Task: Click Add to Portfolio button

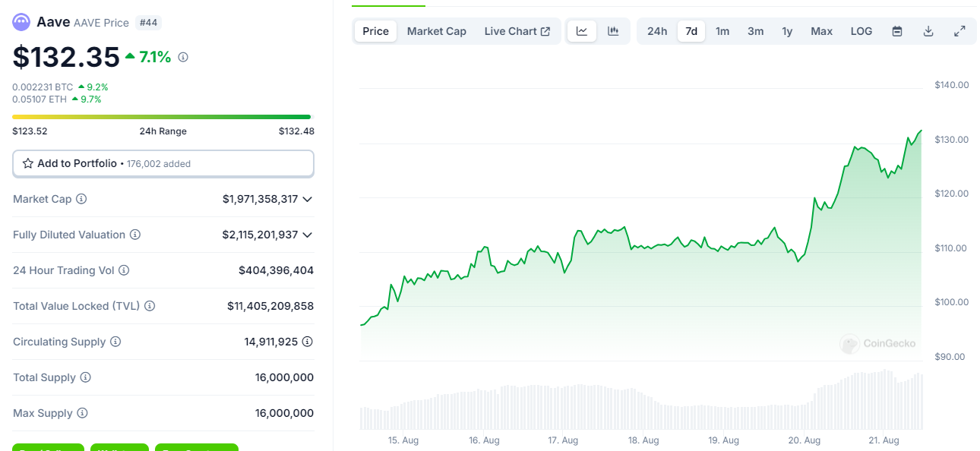Action: (x=163, y=163)
